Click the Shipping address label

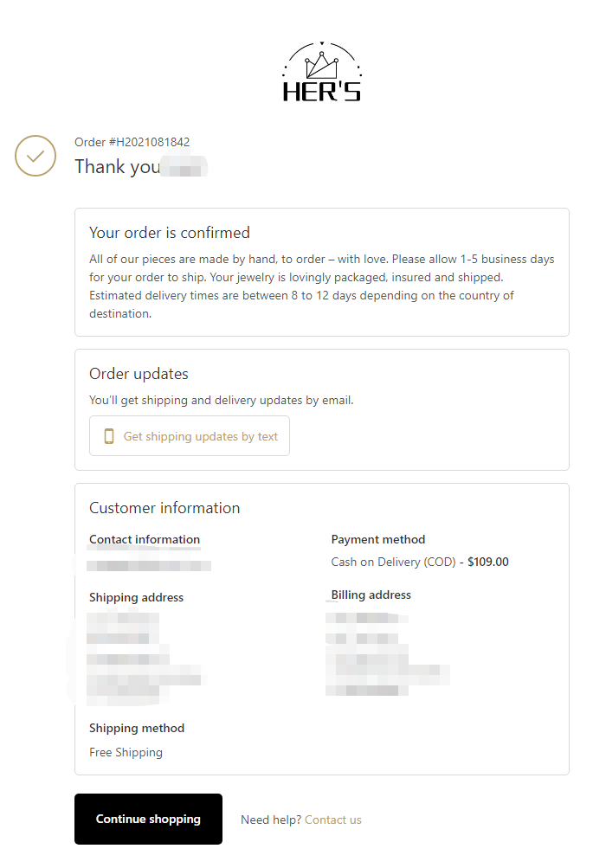136,597
